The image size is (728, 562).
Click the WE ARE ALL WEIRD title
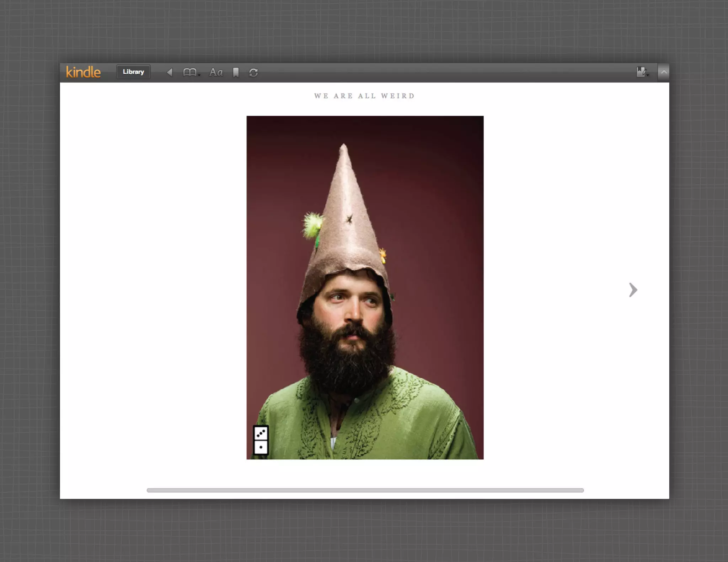(x=364, y=96)
